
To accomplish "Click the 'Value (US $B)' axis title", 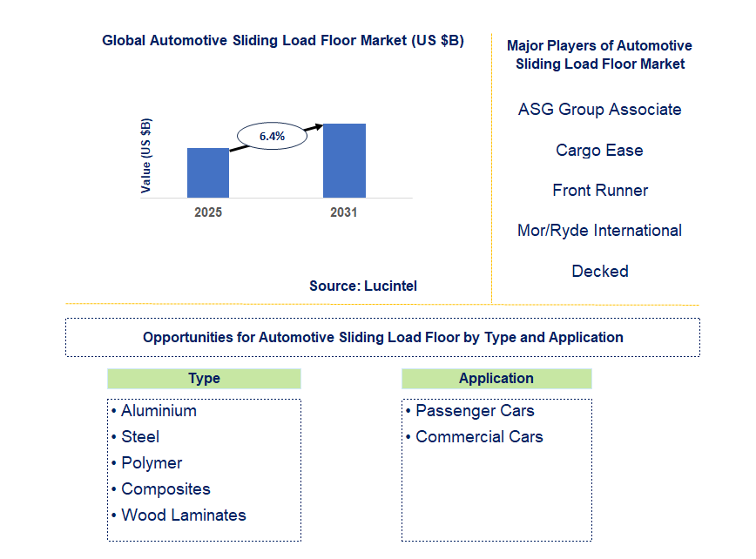I will pyautogui.click(x=145, y=156).
